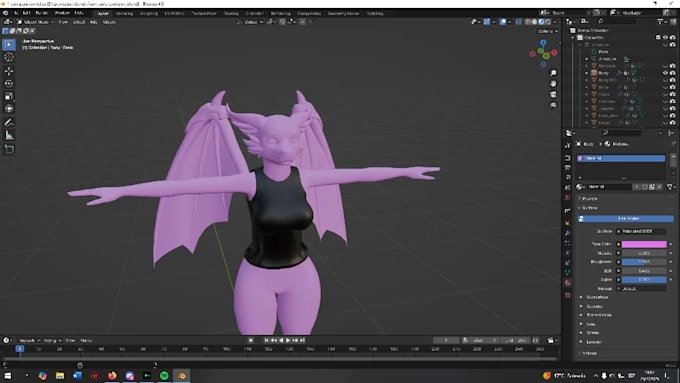Image resolution: width=680 pixels, height=383 pixels.
Task: Select the Transform tool
Action: tap(9, 109)
